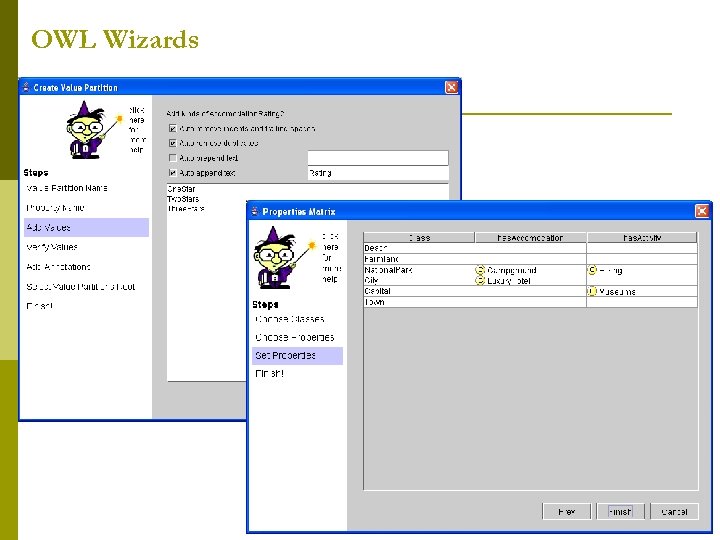Viewport: 720px width, 540px height.
Task: Click the Hiking entry under hasActivity
Action: pyautogui.click(x=611, y=270)
